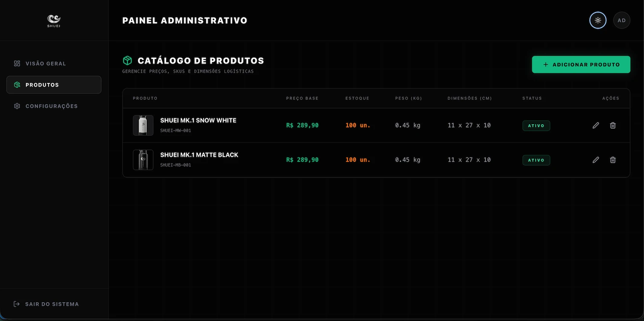Click the 100 un. stock of Snow White
Viewport: 644px width, 321px height.
tap(358, 125)
